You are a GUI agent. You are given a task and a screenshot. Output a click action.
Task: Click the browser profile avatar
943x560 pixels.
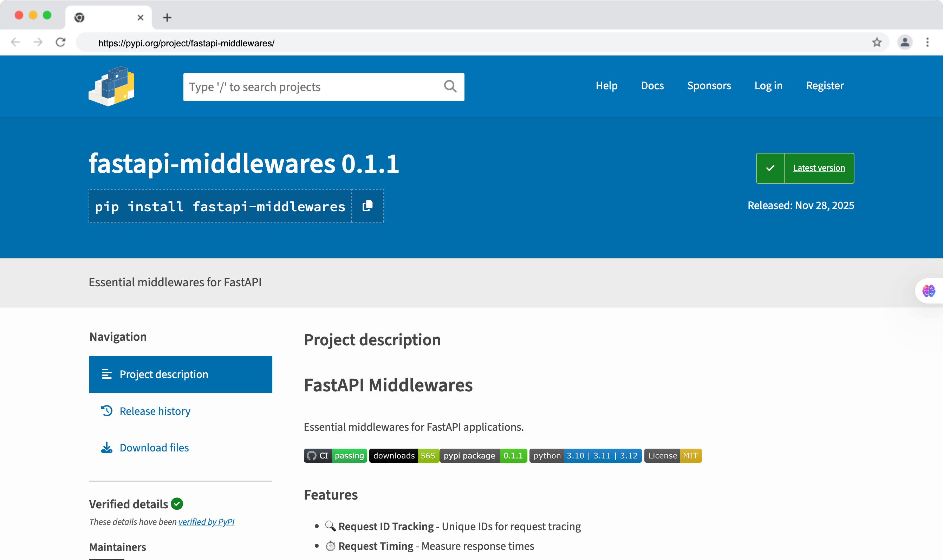pyautogui.click(x=904, y=42)
